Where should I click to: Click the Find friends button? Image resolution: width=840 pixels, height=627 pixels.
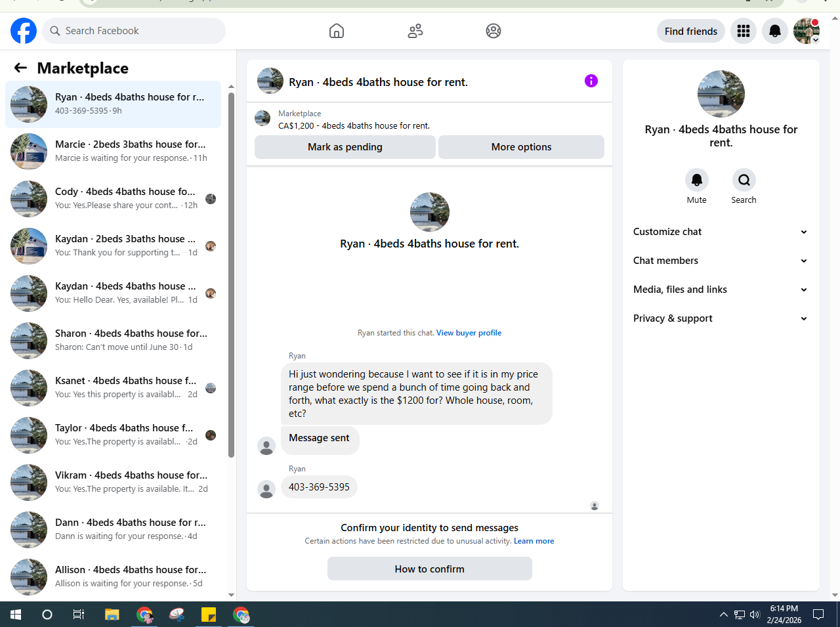(x=691, y=31)
